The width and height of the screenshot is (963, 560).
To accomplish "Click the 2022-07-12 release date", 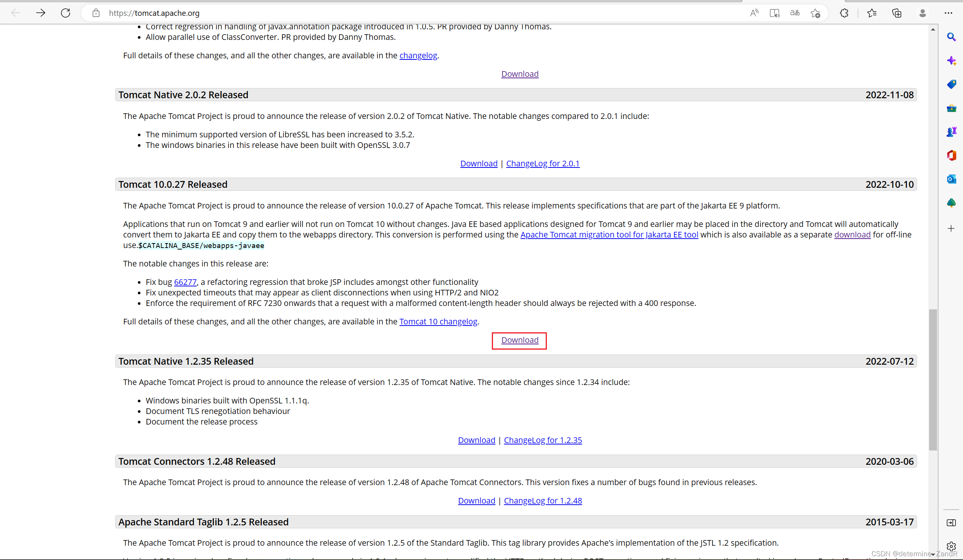I will 889,361.
